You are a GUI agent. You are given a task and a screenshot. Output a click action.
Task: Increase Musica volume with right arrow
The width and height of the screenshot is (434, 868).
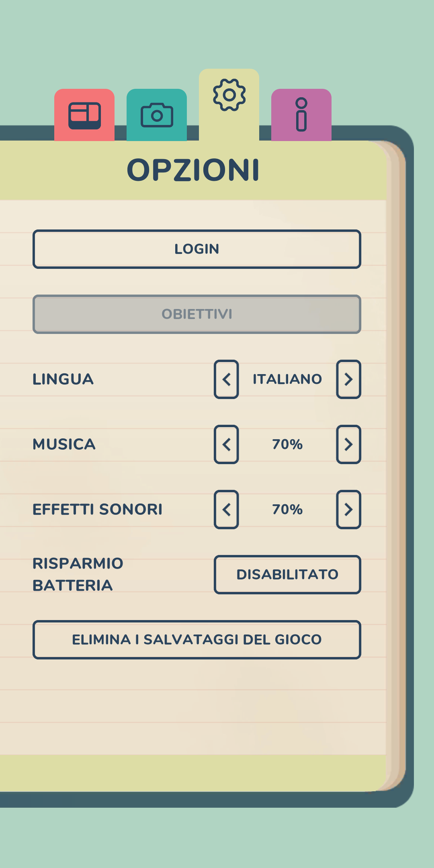348,444
